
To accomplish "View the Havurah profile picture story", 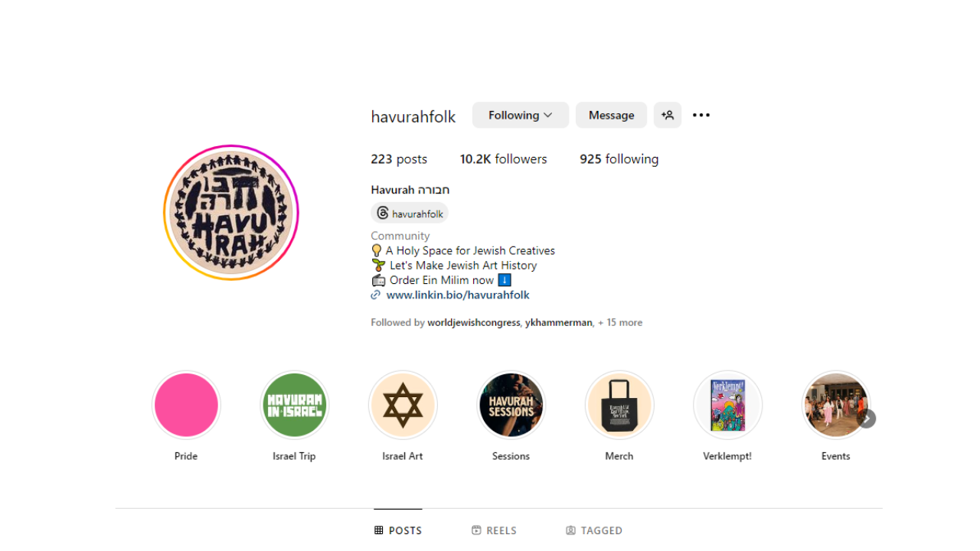I will click(231, 213).
